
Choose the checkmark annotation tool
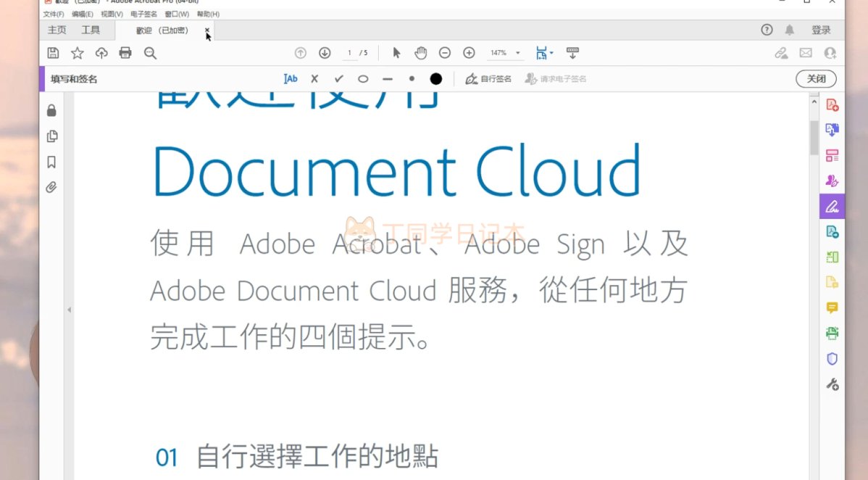338,79
